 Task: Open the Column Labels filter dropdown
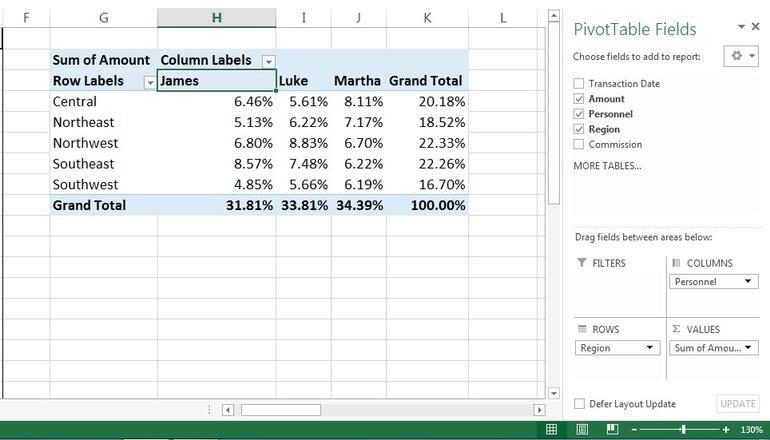[268, 61]
